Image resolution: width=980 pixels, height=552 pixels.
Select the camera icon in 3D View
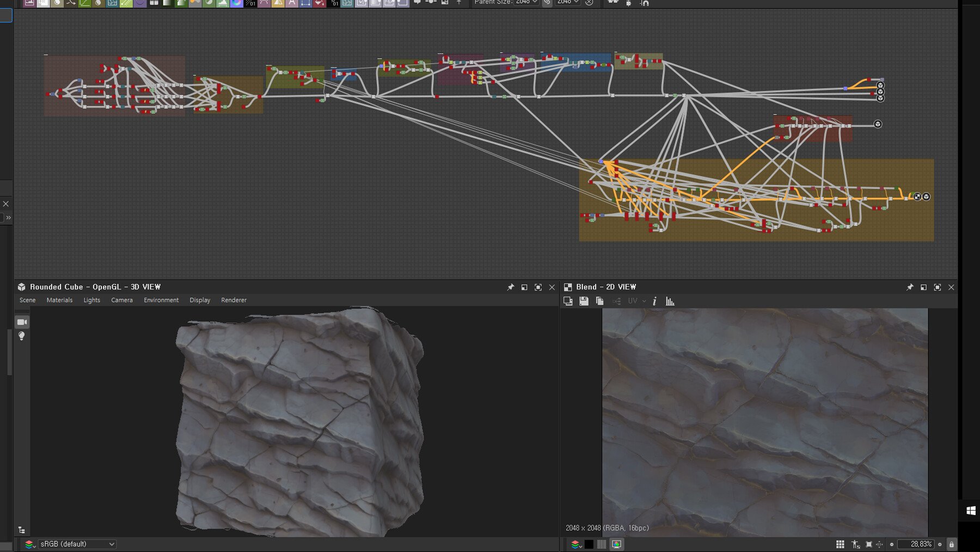[x=22, y=322]
